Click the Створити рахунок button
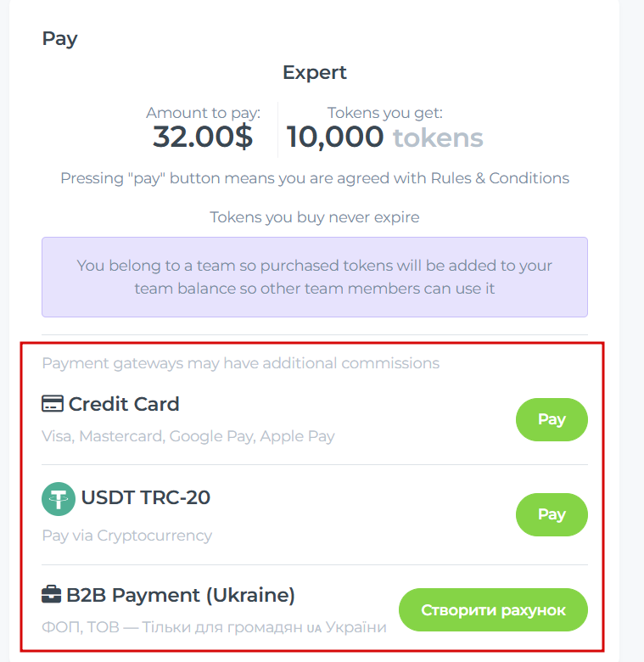The height and width of the screenshot is (662, 644). point(493,610)
